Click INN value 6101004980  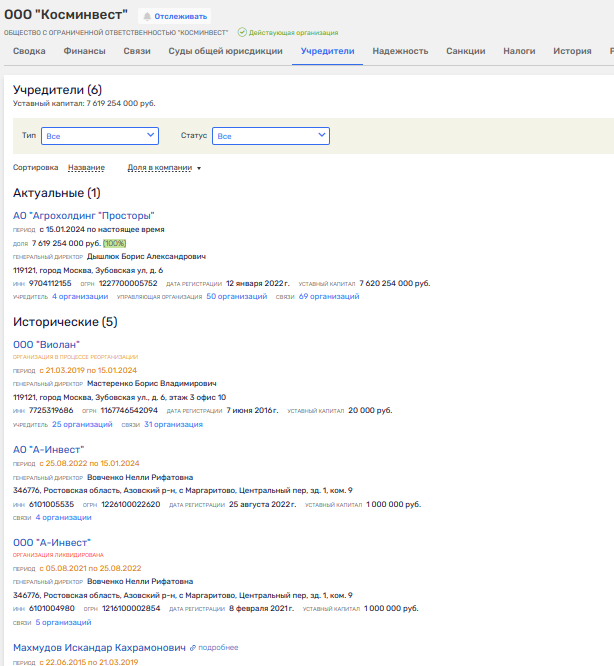click(x=52, y=608)
